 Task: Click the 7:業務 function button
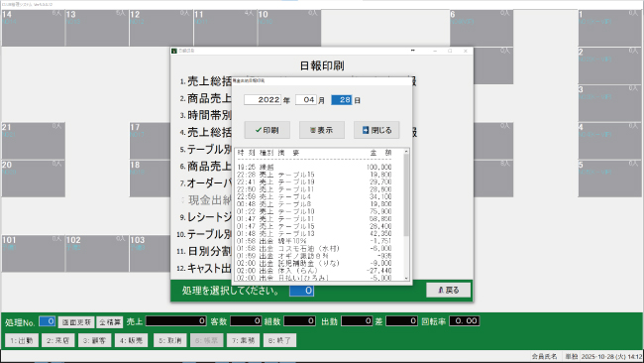pyautogui.click(x=243, y=340)
